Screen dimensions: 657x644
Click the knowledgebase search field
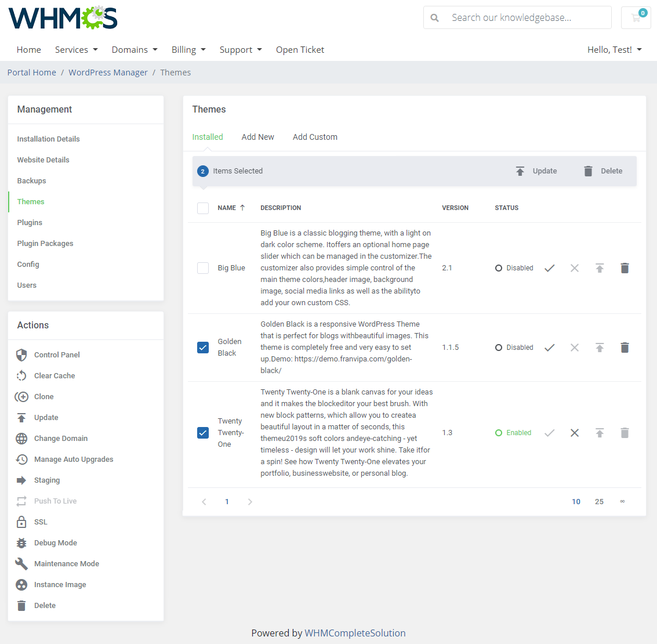coord(516,17)
